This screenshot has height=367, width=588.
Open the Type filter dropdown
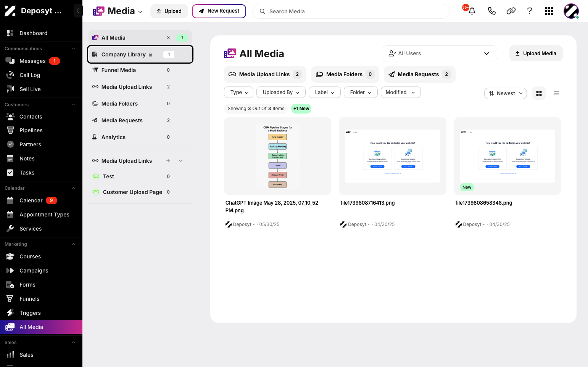239,92
